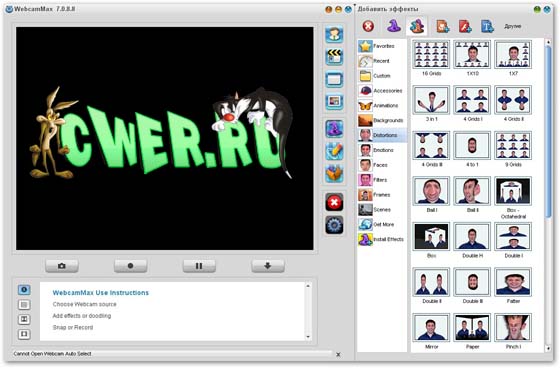560x368 pixels.
Task: Open the doodling pencil tool icon
Action: (x=334, y=151)
